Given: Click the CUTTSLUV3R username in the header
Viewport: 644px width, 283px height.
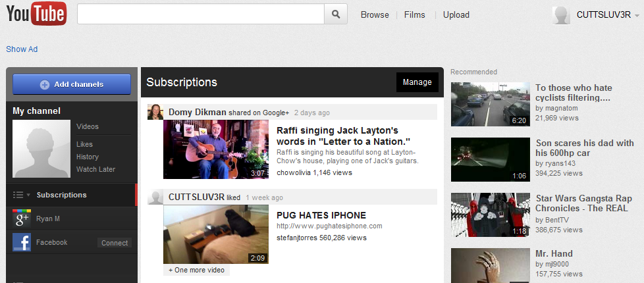Looking at the screenshot, I should pos(603,15).
